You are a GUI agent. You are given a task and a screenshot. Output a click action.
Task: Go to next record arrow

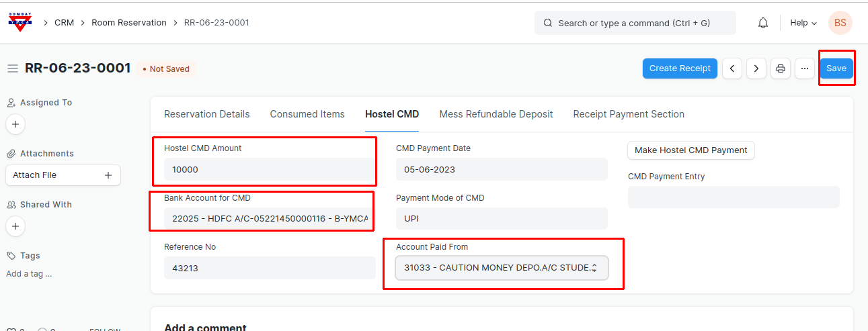[x=756, y=68]
